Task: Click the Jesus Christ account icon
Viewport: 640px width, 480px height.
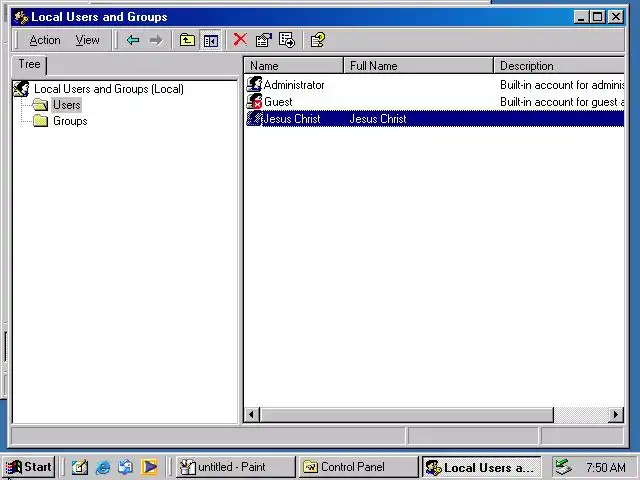Action: pos(254,118)
